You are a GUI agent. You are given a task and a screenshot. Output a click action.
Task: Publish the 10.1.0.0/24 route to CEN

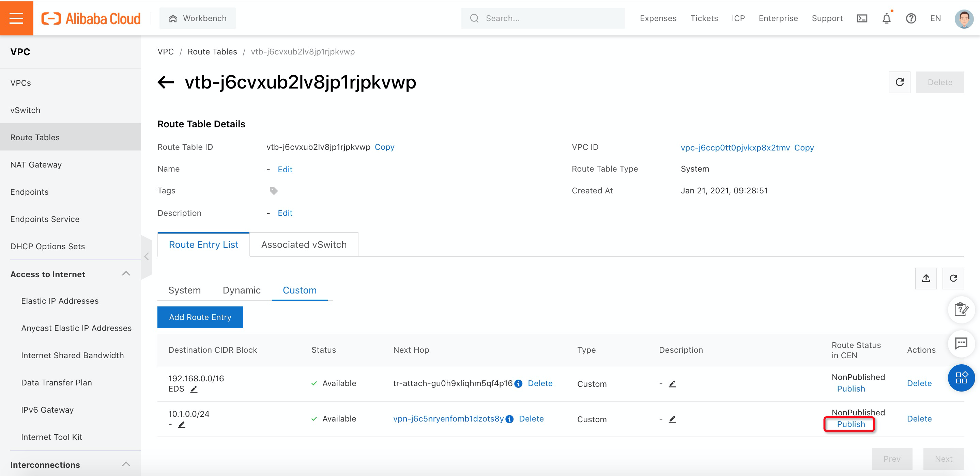pyautogui.click(x=851, y=424)
